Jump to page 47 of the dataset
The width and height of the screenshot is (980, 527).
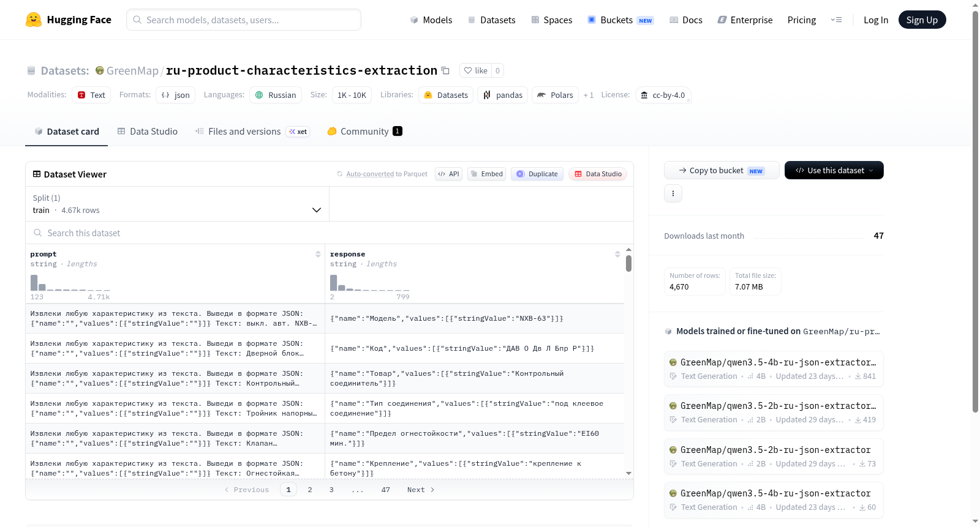point(385,490)
